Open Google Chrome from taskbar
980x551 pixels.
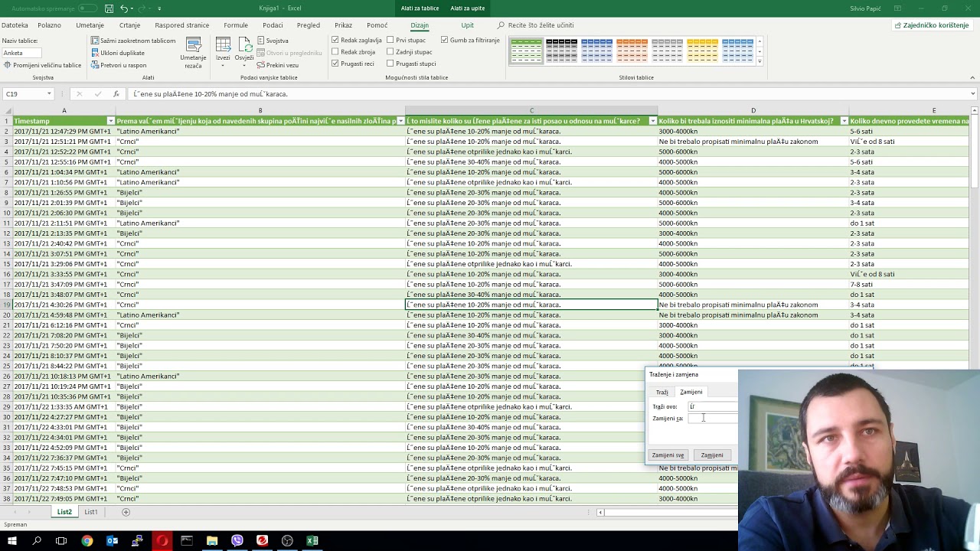pos(87,540)
